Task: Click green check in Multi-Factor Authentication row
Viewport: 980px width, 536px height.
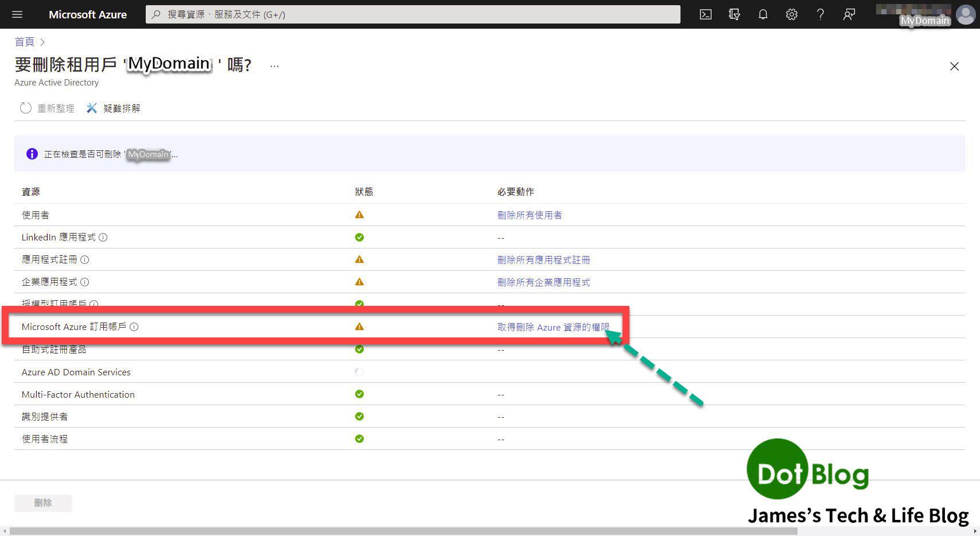Action: [359, 394]
